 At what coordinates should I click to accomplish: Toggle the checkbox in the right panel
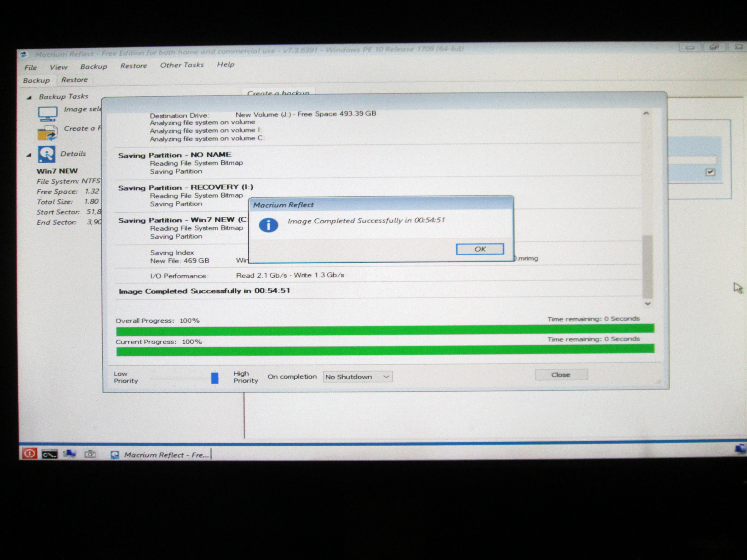[x=710, y=172]
